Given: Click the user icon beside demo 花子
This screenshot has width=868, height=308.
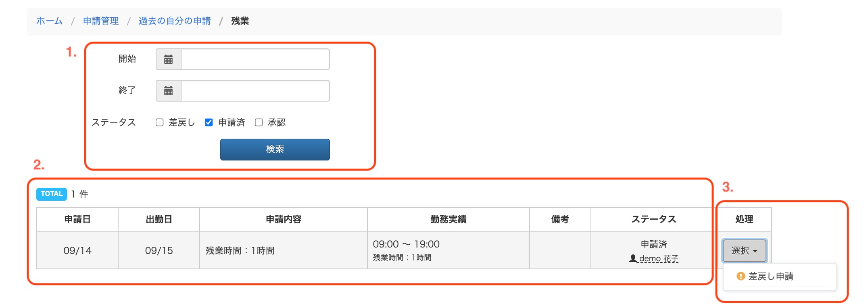Looking at the screenshot, I should pos(633,258).
